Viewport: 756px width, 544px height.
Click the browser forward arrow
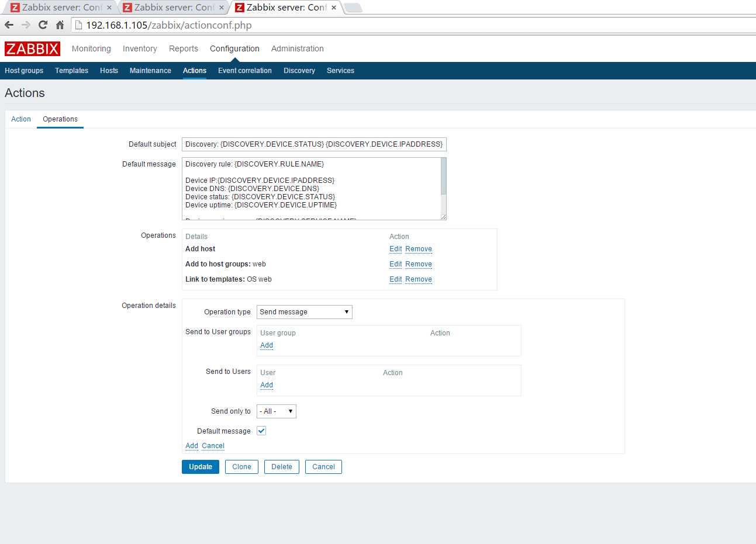tap(26, 25)
